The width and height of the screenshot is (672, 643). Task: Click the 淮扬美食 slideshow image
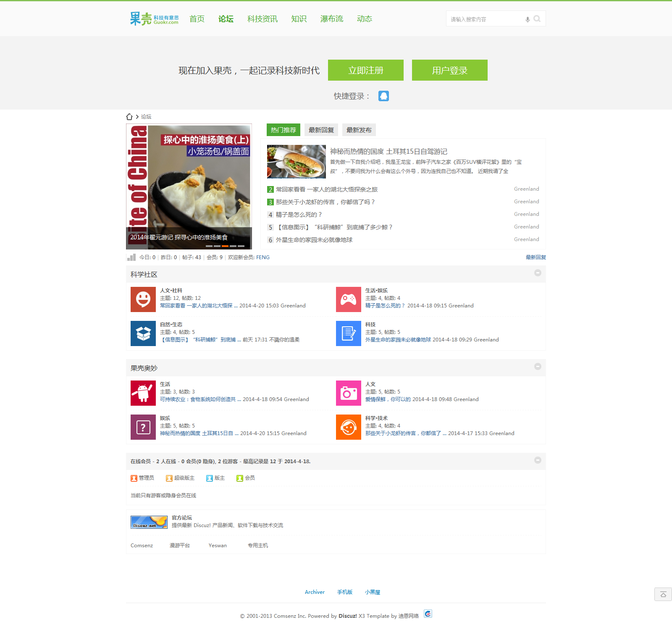click(189, 186)
